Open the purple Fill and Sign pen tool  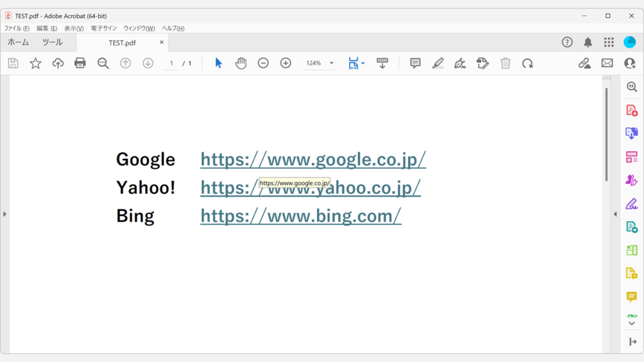631,204
